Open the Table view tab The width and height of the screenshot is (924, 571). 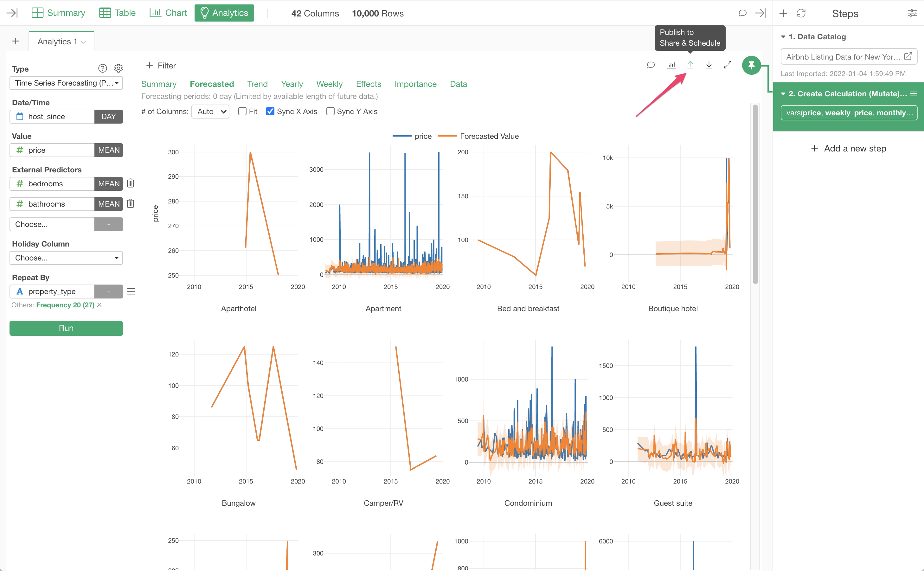pyautogui.click(x=118, y=13)
